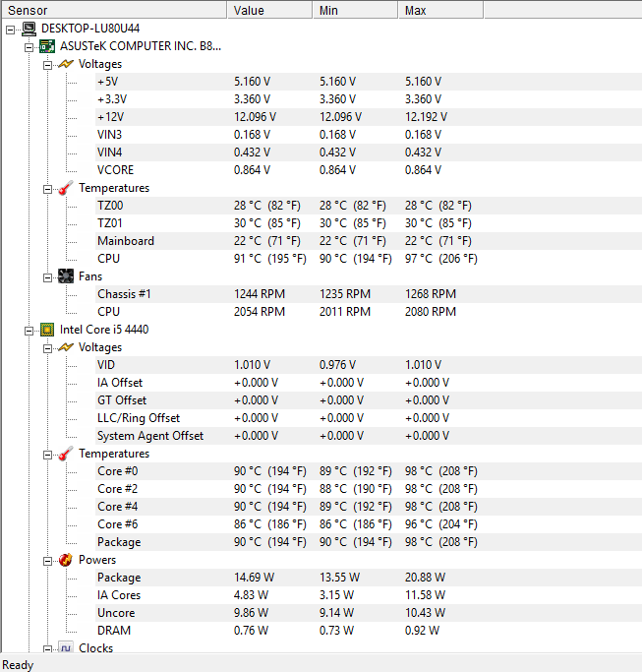This screenshot has height=672, width=642.
Task: Click the CPU Temperatures thermometer icon
Action: [x=66, y=454]
